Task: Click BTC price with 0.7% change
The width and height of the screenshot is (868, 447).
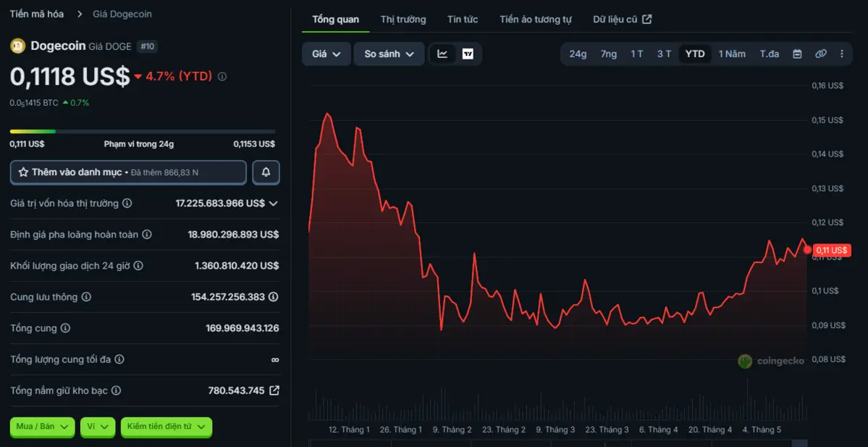Action: 49,102
